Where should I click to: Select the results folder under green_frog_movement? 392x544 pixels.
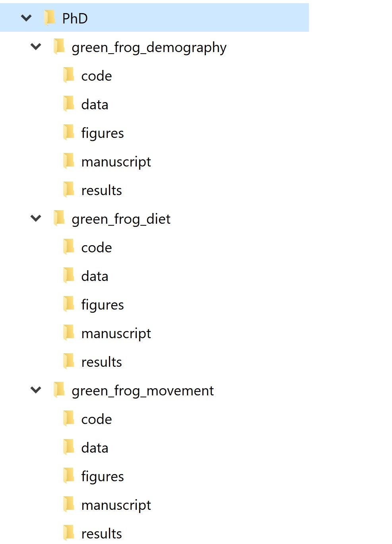click(x=101, y=532)
